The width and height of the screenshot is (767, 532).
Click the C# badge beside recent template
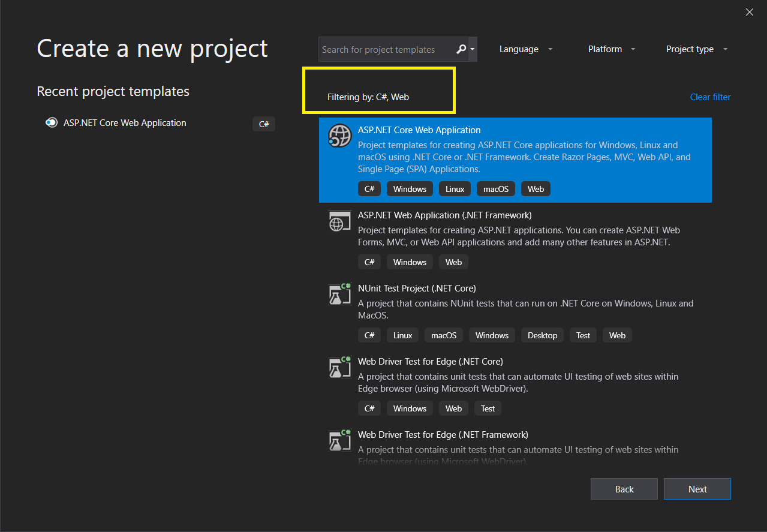(x=264, y=124)
